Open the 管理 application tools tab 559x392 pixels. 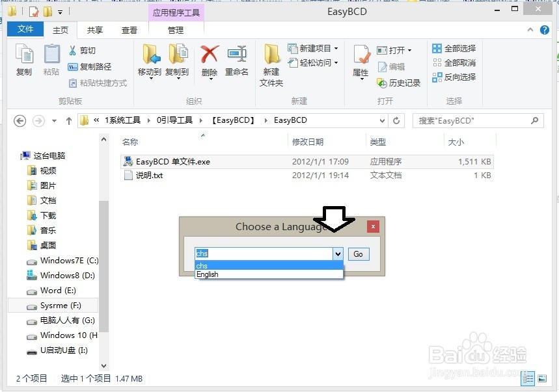pyautogui.click(x=176, y=29)
